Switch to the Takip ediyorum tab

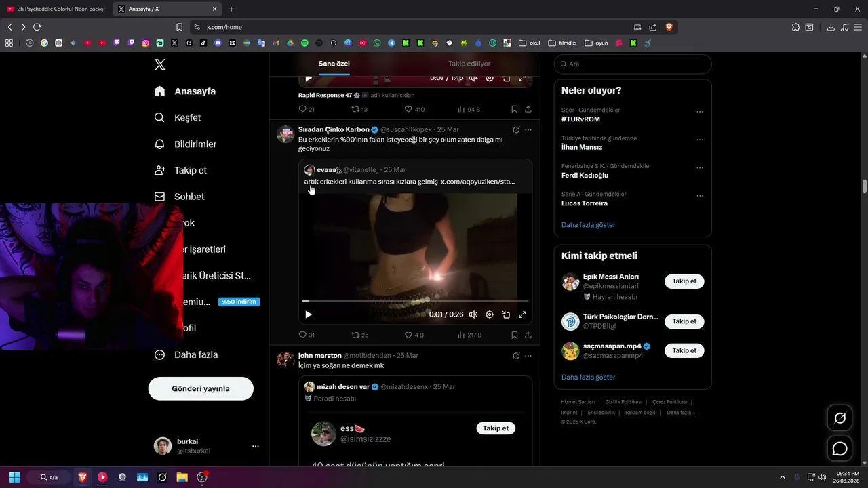pyautogui.click(x=469, y=64)
